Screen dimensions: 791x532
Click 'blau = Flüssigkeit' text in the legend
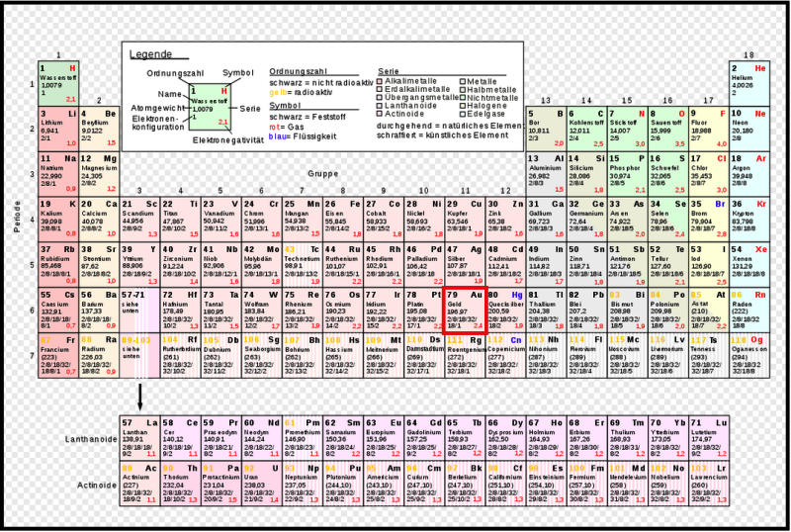click(x=303, y=136)
